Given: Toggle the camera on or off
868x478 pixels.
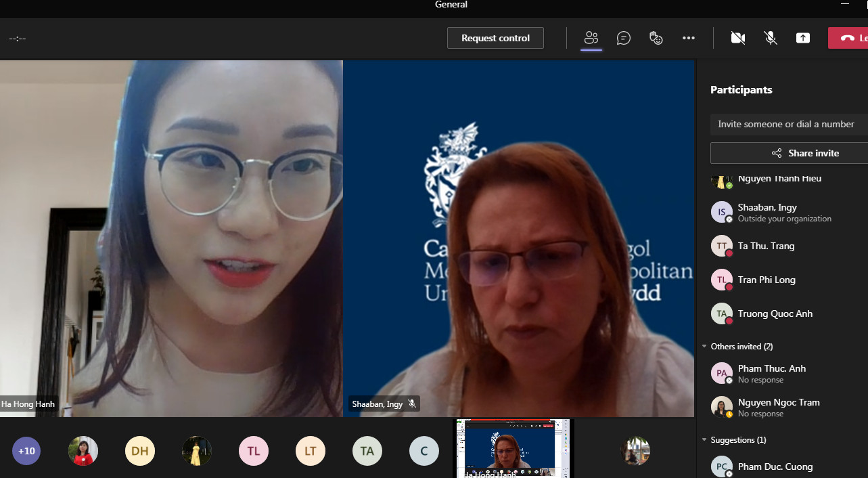Looking at the screenshot, I should (738, 38).
